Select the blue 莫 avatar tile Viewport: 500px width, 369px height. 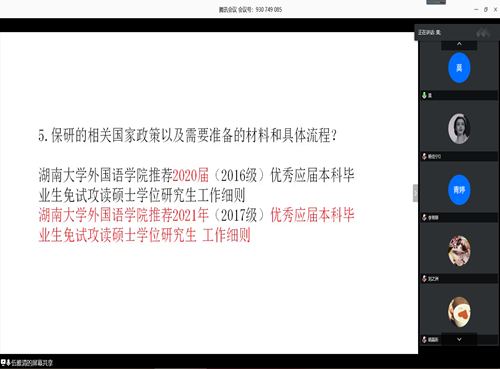pyautogui.click(x=459, y=68)
